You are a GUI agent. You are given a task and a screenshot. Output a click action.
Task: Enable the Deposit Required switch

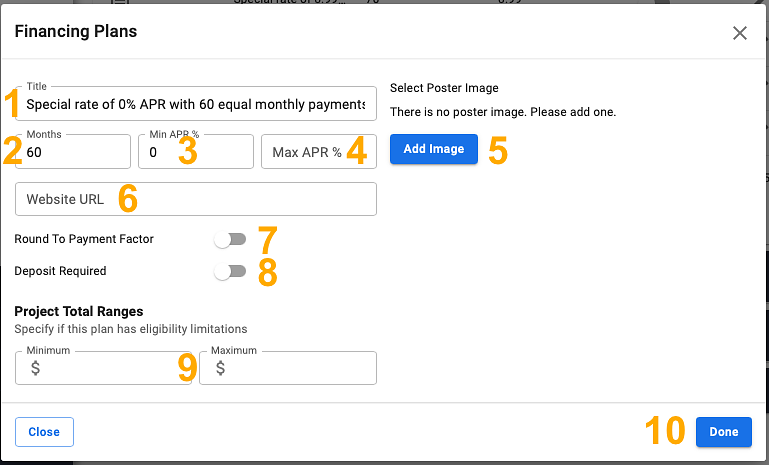[230, 271]
